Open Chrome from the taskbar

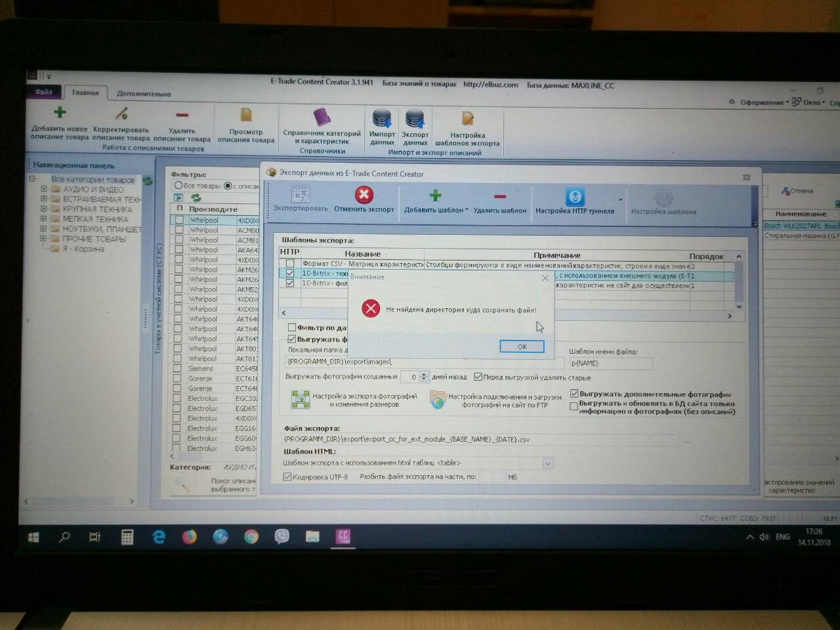[251, 537]
